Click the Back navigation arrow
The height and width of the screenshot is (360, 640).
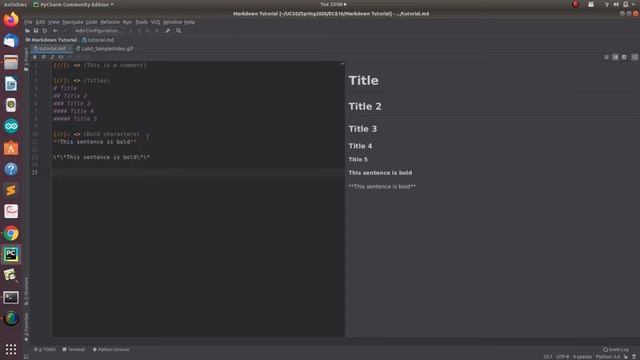pyautogui.click(x=56, y=31)
